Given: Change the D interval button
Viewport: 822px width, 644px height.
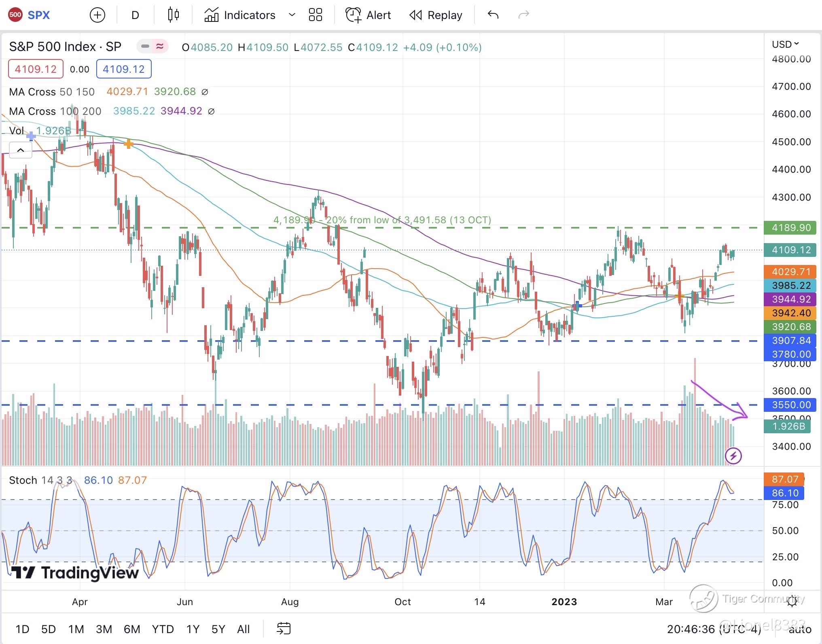Looking at the screenshot, I should pyautogui.click(x=135, y=15).
